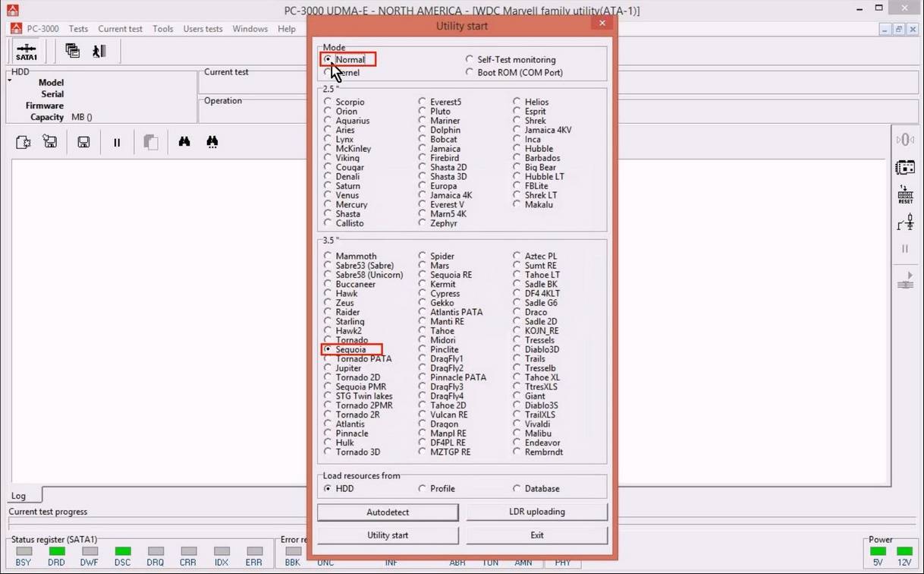The image size is (924, 574).
Task: Choose the Tornado 2D drive family
Action: click(328, 377)
